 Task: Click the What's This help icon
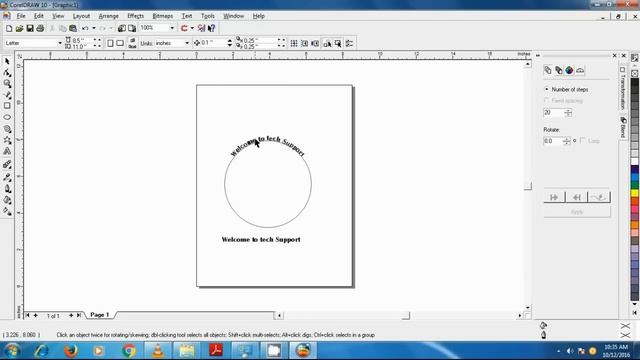pyautogui.click(x=211, y=28)
